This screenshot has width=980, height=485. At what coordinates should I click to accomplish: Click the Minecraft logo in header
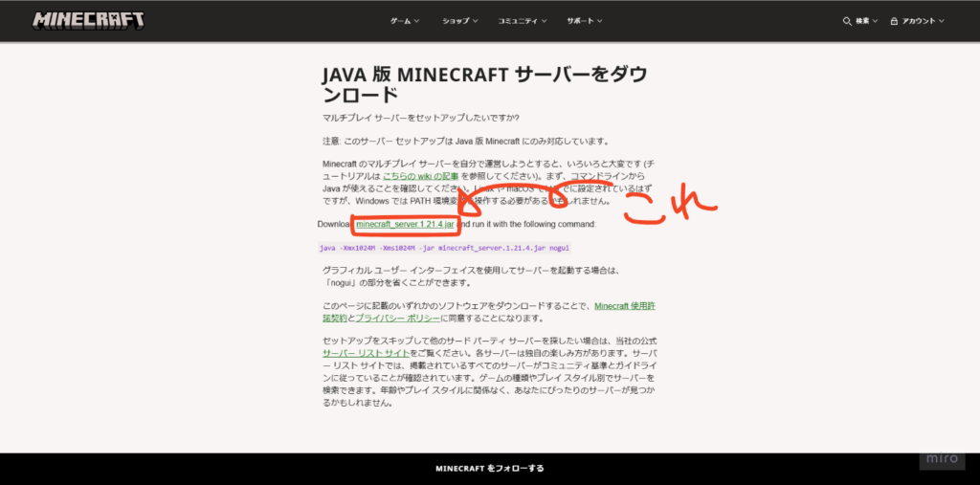[89, 20]
